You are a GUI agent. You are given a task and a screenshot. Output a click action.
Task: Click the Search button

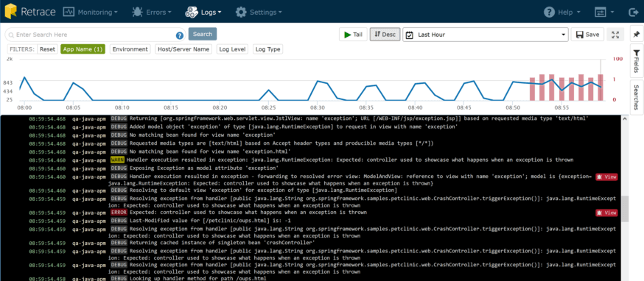point(203,34)
